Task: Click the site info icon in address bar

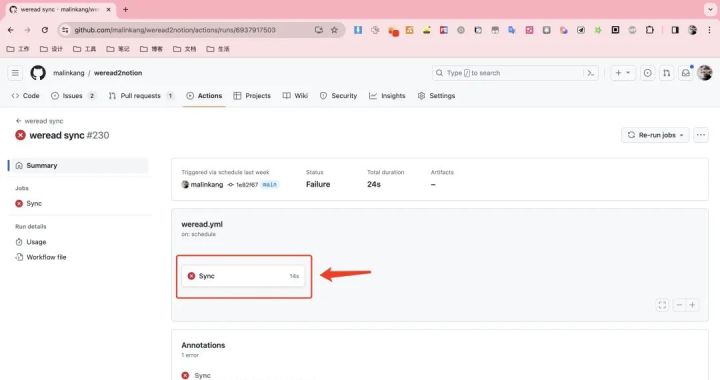Action: click(x=65, y=30)
